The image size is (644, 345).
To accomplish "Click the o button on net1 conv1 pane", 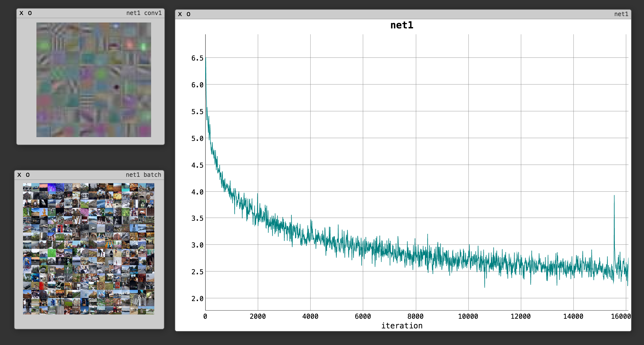I will click(30, 13).
